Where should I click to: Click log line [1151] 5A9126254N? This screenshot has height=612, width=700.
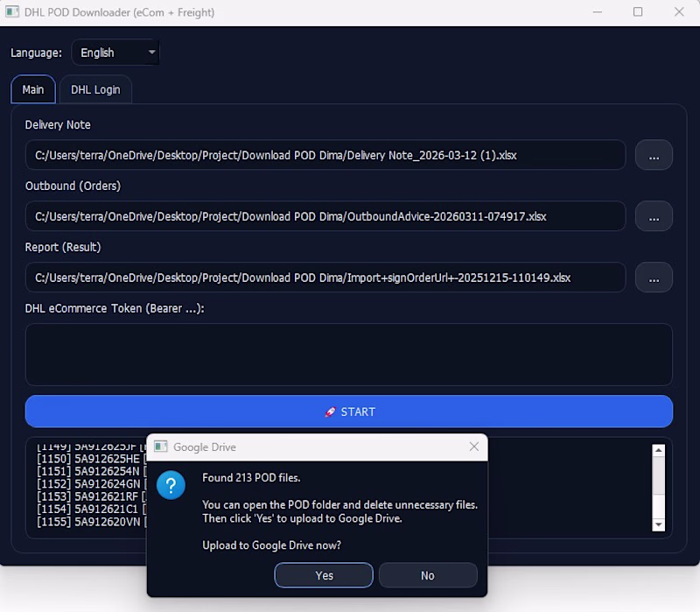tap(92, 471)
